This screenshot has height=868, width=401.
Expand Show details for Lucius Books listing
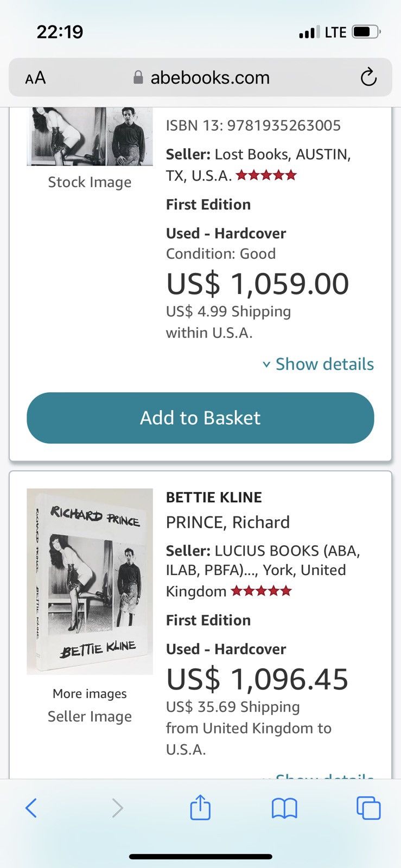point(319,776)
